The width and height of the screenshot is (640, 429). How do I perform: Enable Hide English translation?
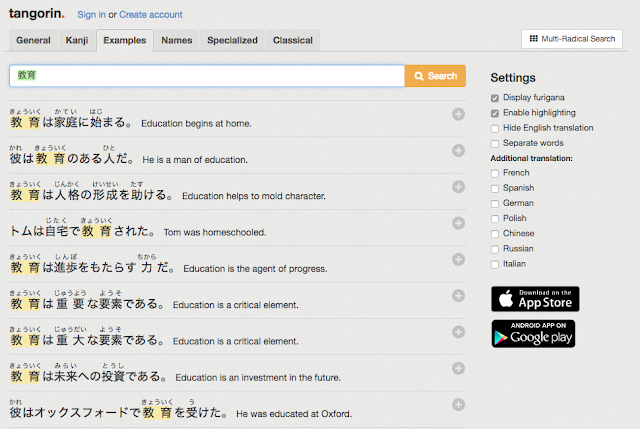[495, 129]
